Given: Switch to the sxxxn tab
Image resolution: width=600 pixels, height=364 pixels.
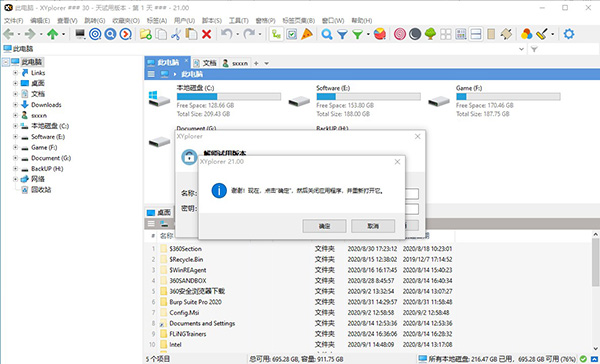Looking at the screenshot, I should pyautogui.click(x=235, y=63).
